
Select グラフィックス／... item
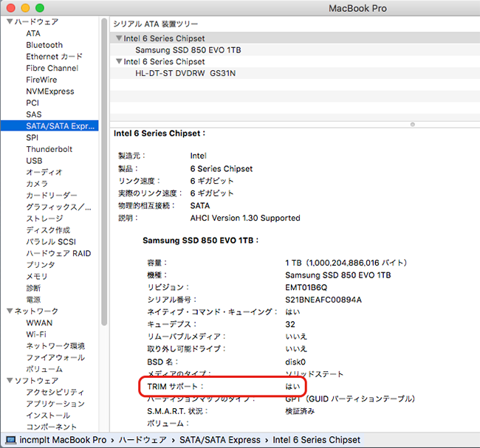click(58, 207)
